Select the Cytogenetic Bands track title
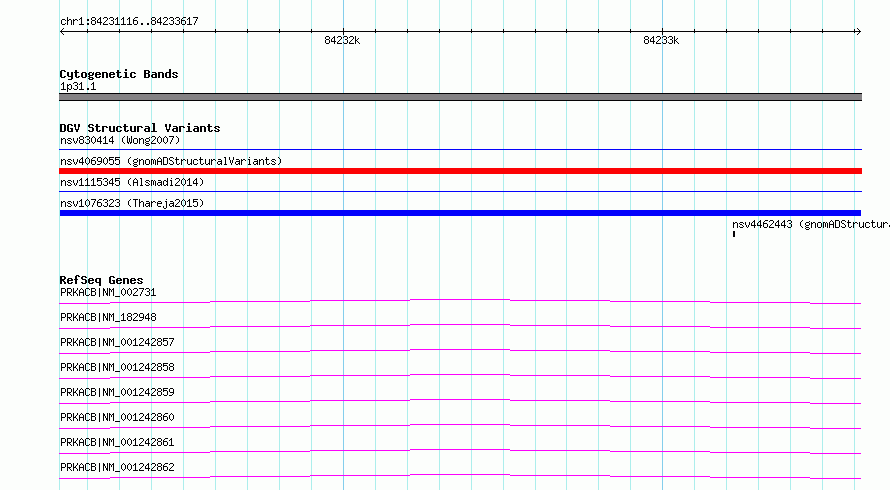Screen dimensions: 890x490 click(119, 74)
